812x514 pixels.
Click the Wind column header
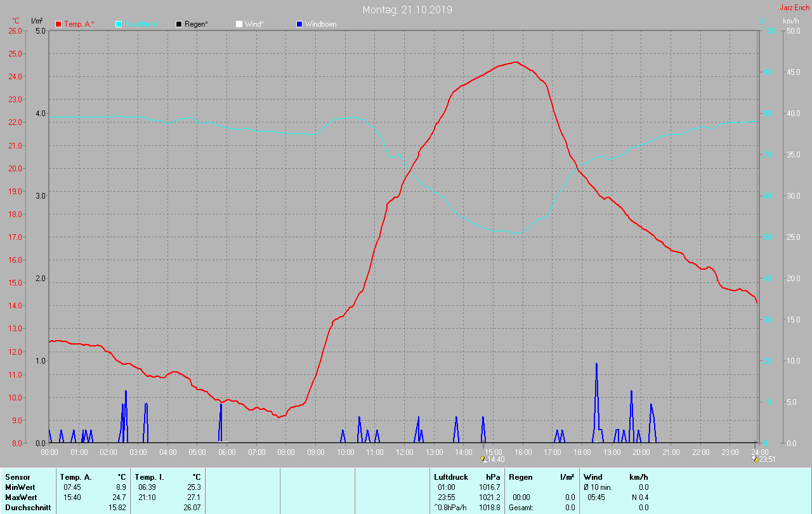pos(593,477)
